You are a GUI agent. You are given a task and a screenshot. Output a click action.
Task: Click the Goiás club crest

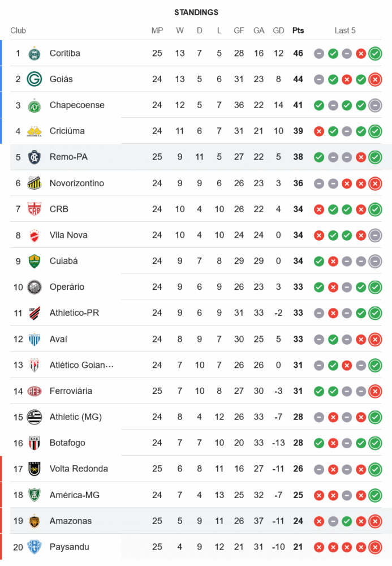tap(35, 79)
